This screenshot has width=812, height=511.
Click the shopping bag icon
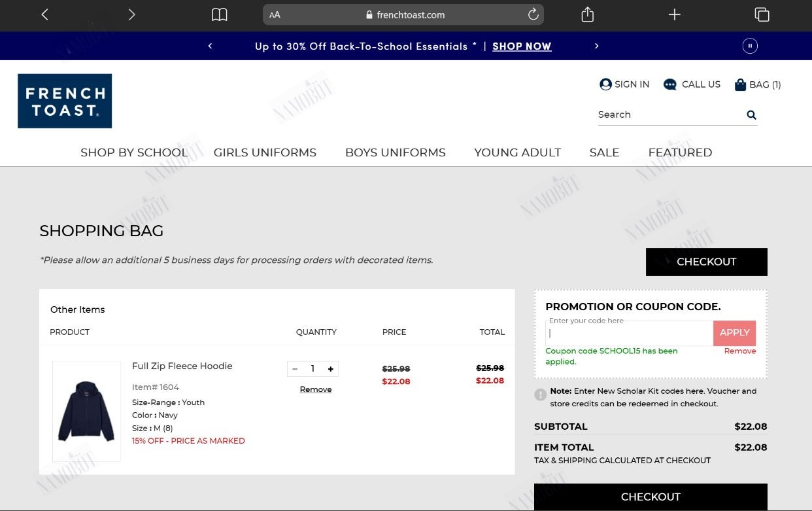click(740, 84)
